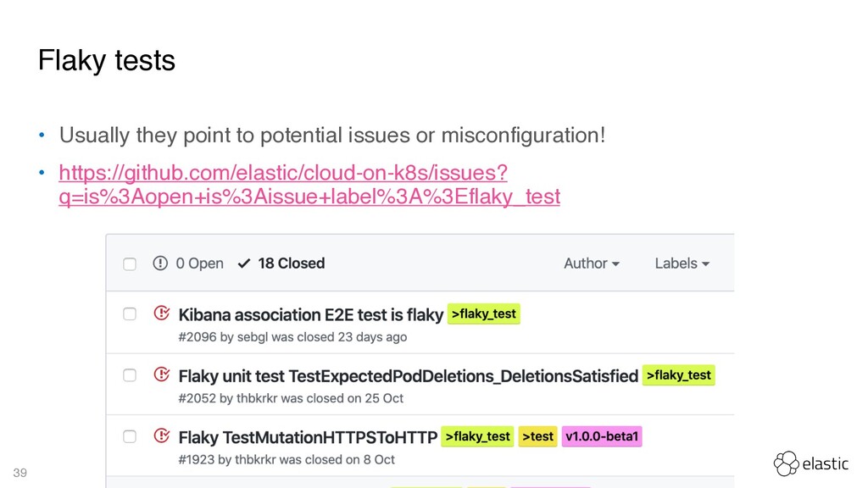The image size is (868, 488).
Task: Open Kibana association E2E test issue
Action: coord(310,315)
